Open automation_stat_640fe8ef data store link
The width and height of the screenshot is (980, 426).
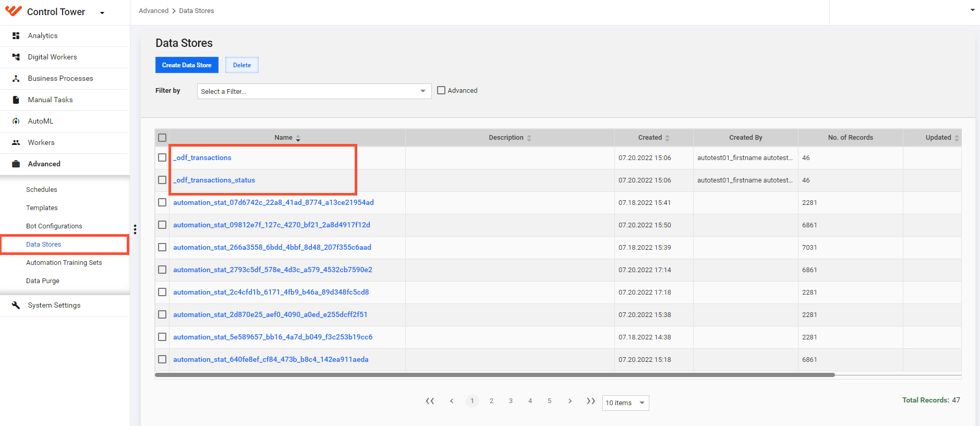pyautogui.click(x=271, y=359)
